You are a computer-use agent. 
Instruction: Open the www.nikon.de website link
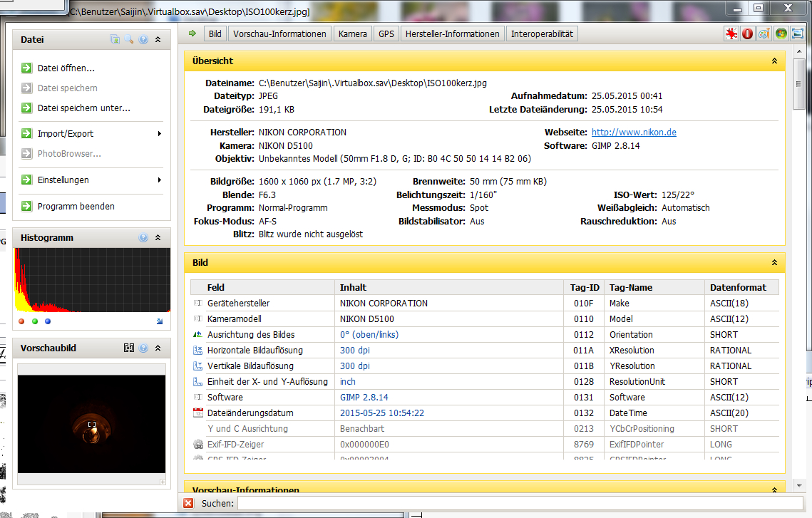coord(634,133)
